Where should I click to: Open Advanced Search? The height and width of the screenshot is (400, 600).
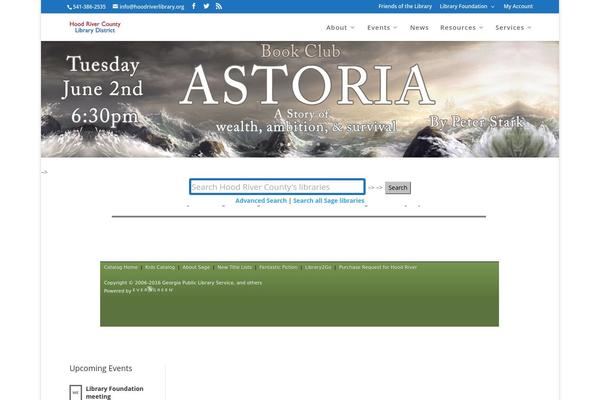point(261,201)
